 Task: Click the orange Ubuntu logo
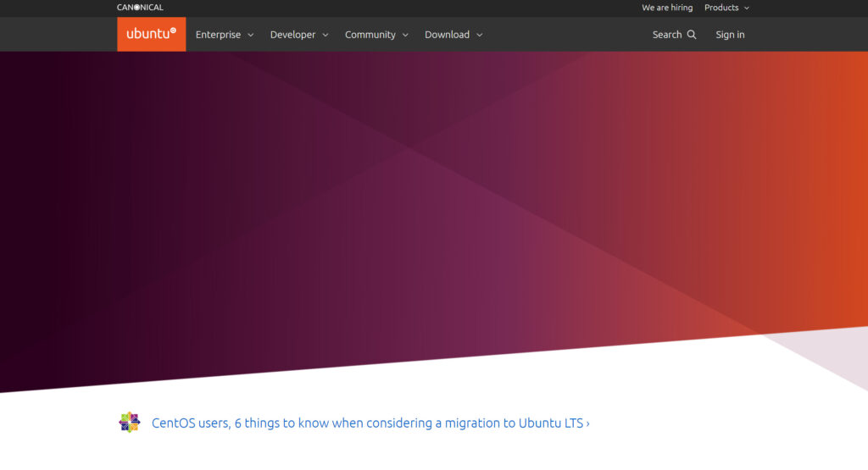(x=151, y=34)
